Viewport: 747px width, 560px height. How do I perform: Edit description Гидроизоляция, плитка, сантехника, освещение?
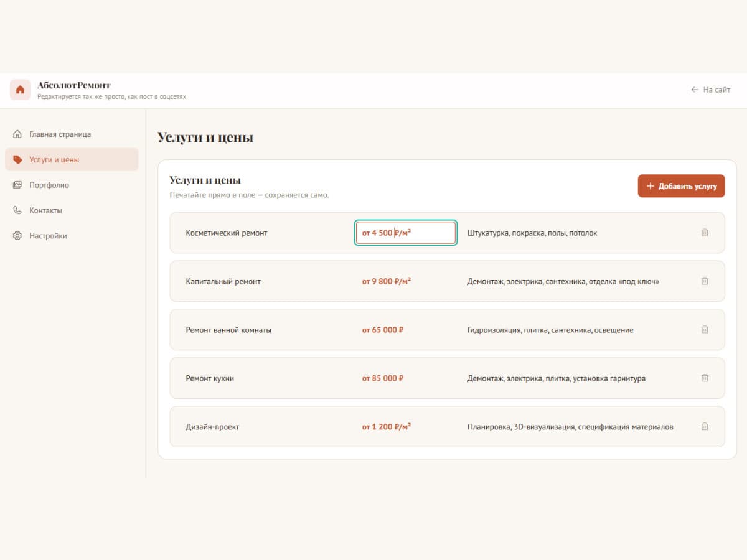coord(550,330)
